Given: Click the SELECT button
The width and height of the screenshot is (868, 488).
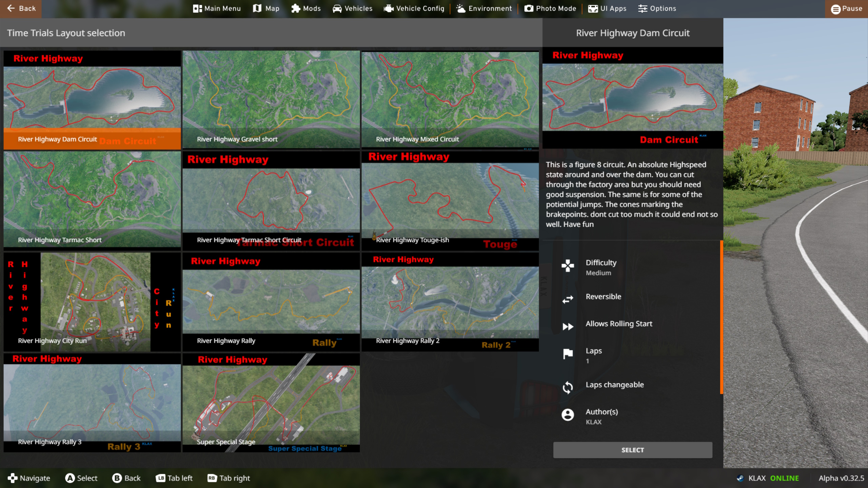Looking at the screenshot, I should [x=633, y=450].
